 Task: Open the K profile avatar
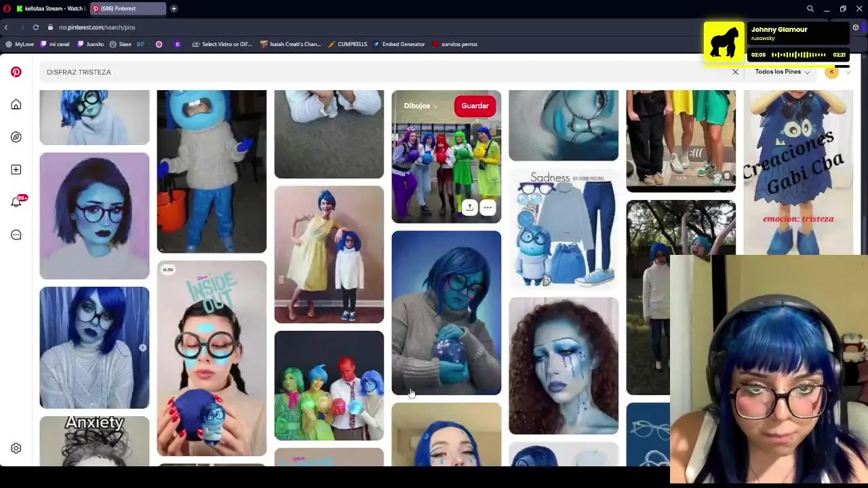[831, 72]
